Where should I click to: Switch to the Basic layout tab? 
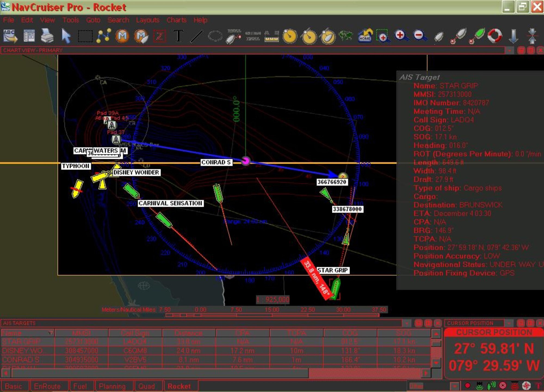(14, 386)
